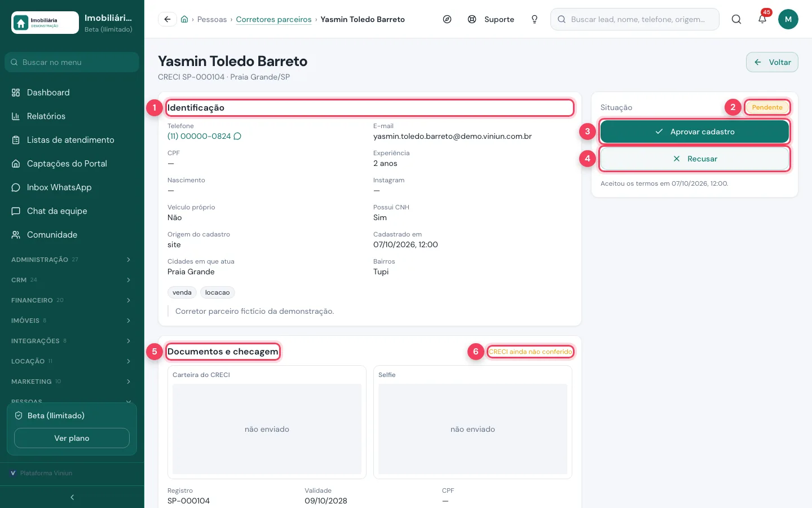Viewport: 812px width, 508px height.
Task: Click the magnifier search icon in header
Action: coord(736,19)
